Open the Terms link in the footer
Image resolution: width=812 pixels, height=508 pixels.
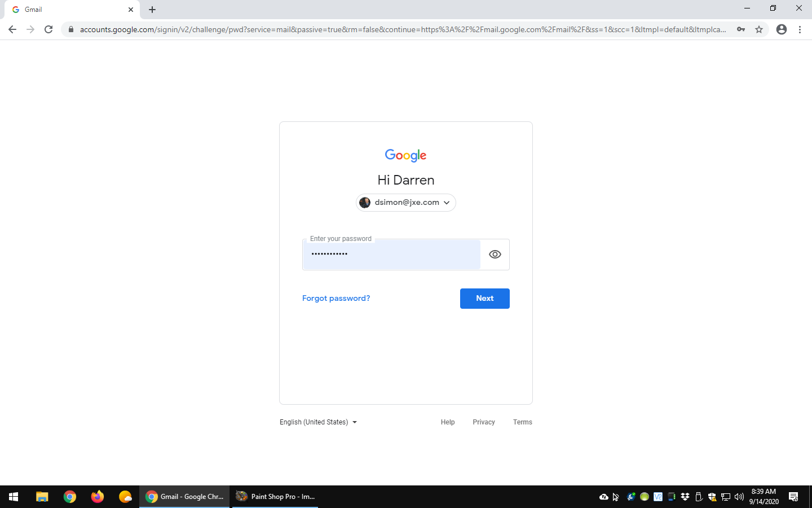click(523, 422)
